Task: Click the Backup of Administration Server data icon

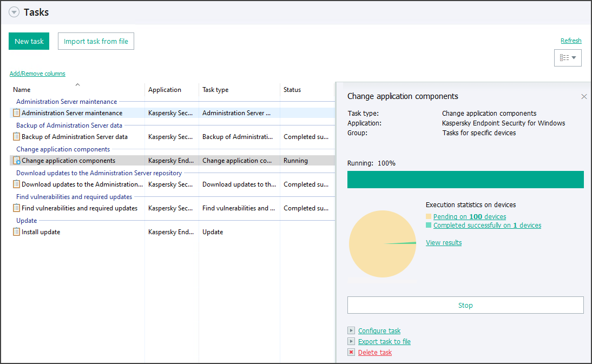Action: tap(16, 137)
